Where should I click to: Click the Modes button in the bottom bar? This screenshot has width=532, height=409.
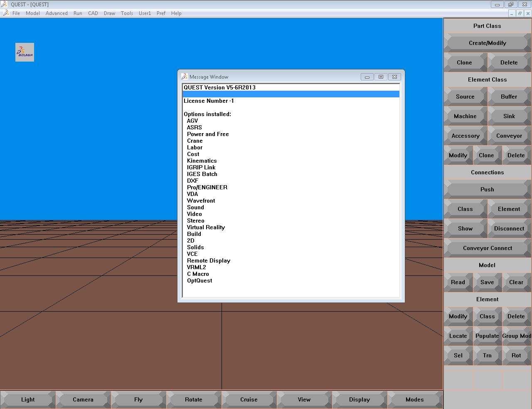point(415,399)
